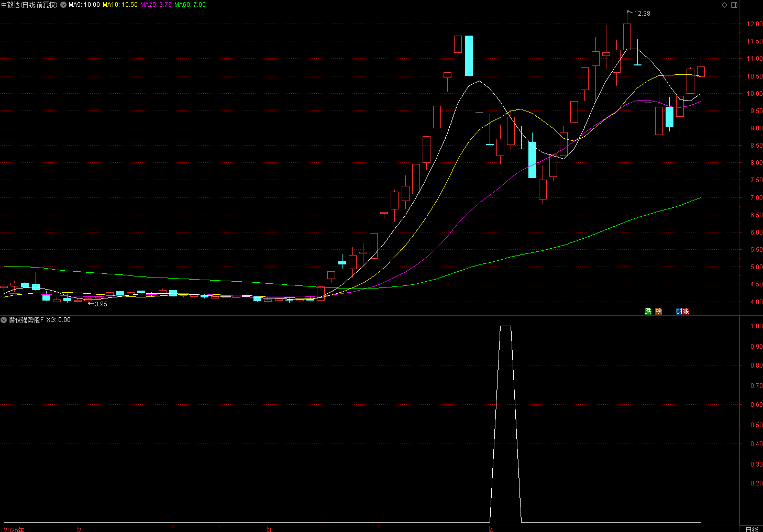
Task: Click the cyan candlestick near 8.00 price
Action: click(532, 160)
